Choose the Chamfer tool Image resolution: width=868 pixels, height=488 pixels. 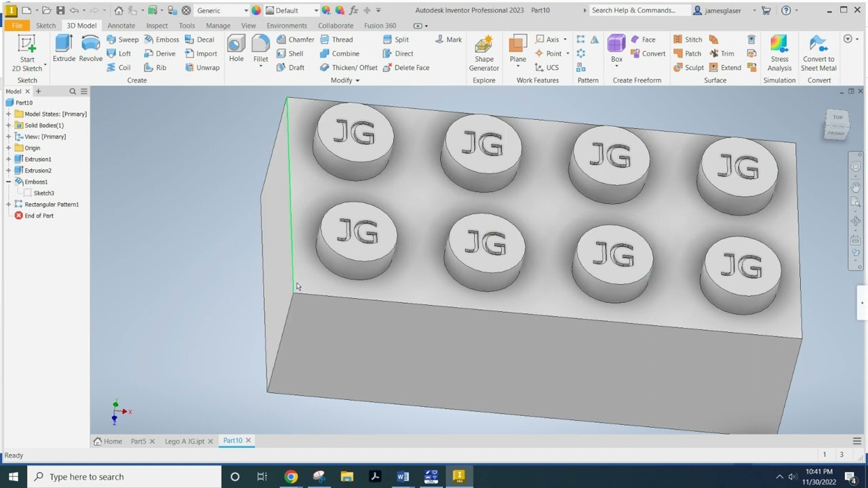(x=296, y=39)
